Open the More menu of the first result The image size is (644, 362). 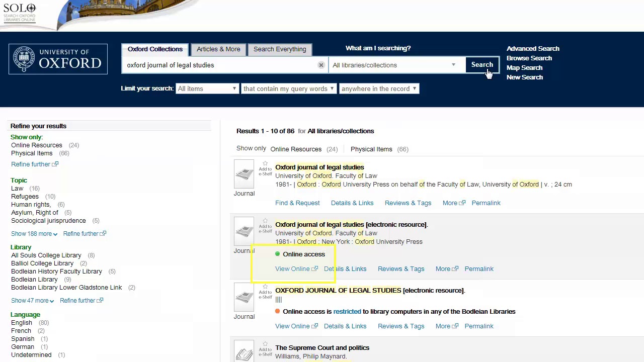454,203
